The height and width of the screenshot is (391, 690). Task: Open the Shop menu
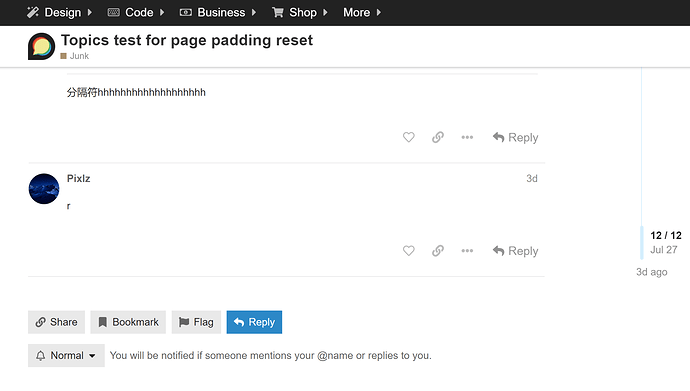pyautogui.click(x=300, y=12)
